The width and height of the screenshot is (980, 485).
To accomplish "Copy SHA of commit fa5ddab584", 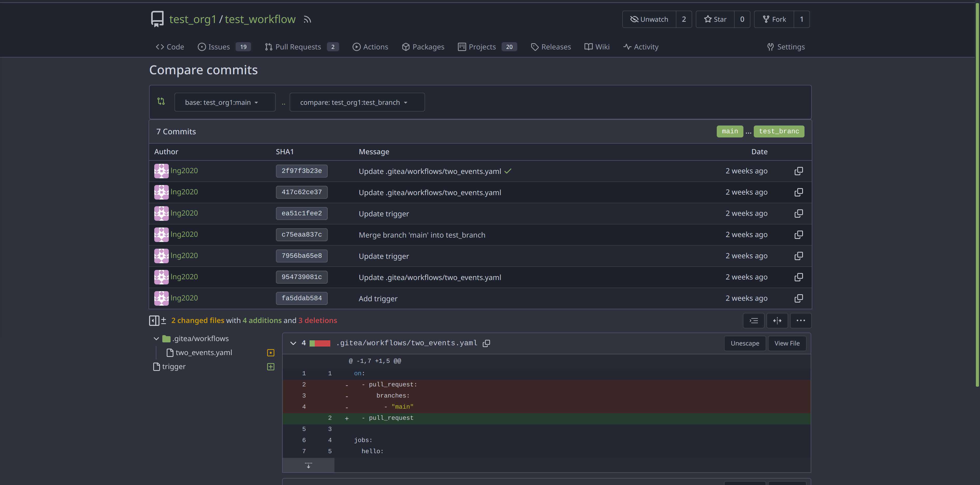I will click(x=799, y=298).
